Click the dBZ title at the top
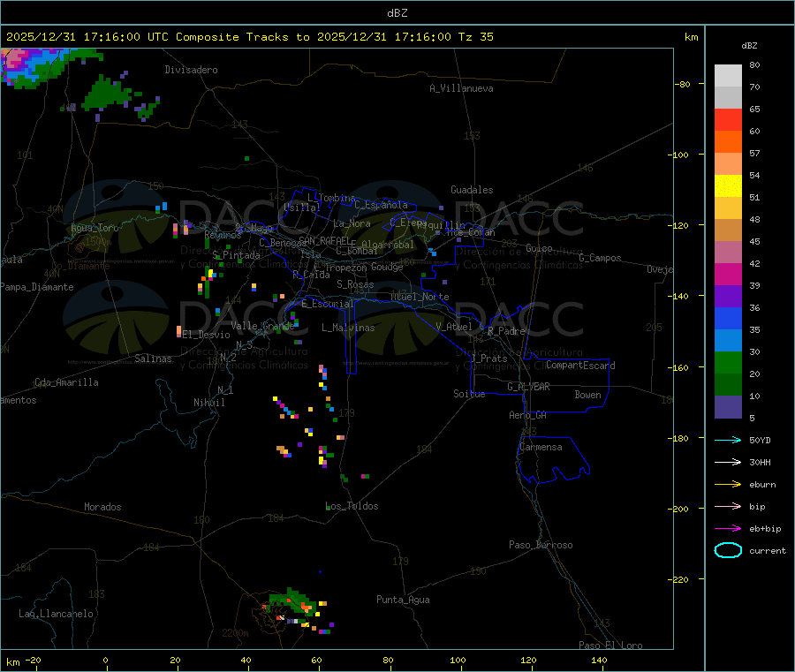 click(x=397, y=13)
